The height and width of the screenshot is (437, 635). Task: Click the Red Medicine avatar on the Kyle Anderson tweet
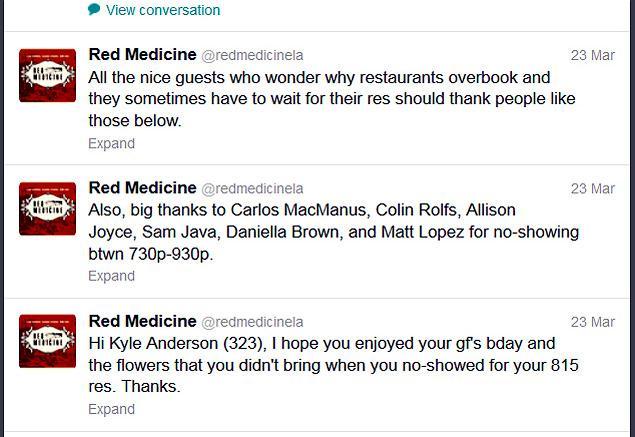point(47,342)
